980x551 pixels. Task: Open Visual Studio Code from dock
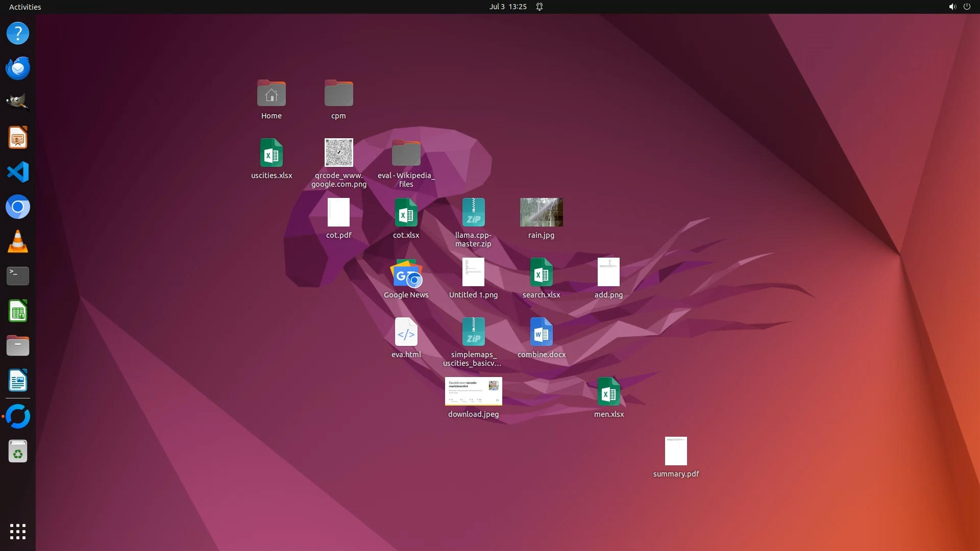point(18,172)
